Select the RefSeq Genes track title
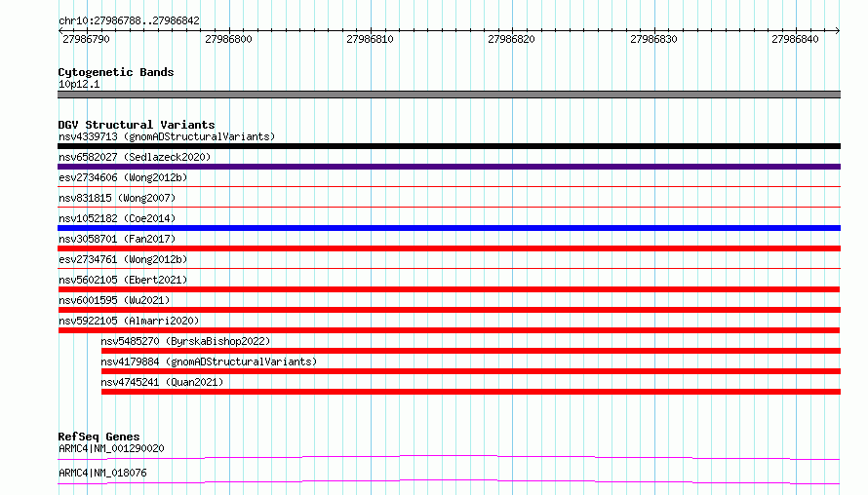Screen dimensions: 868x495 (x=99, y=437)
